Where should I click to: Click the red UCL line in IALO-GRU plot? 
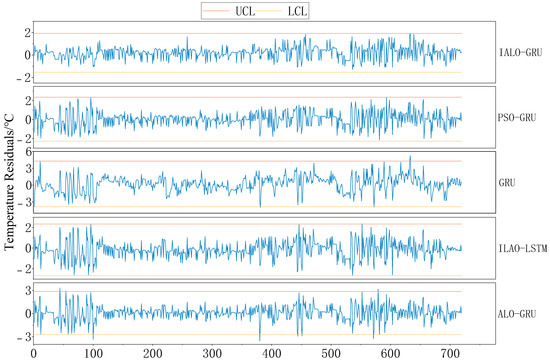tap(247, 33)
